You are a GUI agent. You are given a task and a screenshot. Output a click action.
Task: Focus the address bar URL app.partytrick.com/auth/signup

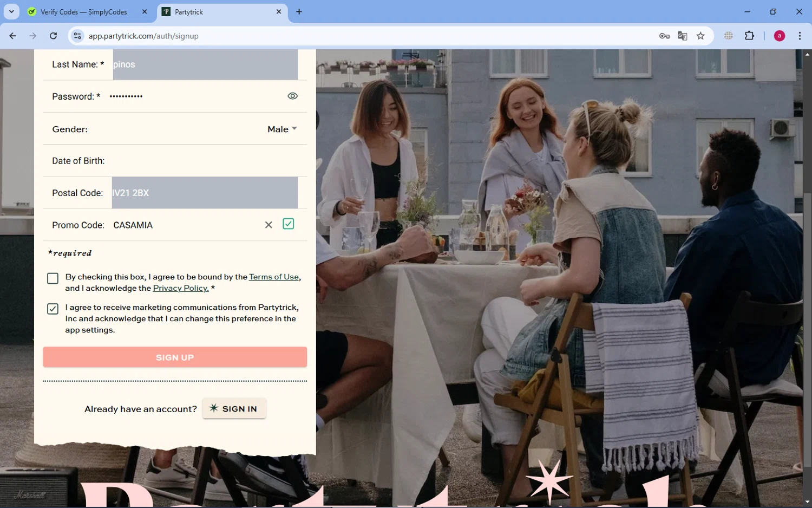click(143, 36)
